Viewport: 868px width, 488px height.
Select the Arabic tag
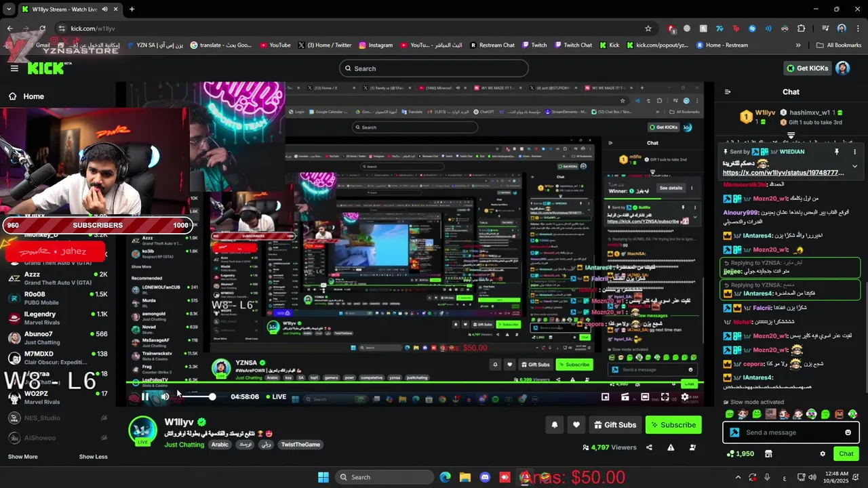[x=220, y=445]
